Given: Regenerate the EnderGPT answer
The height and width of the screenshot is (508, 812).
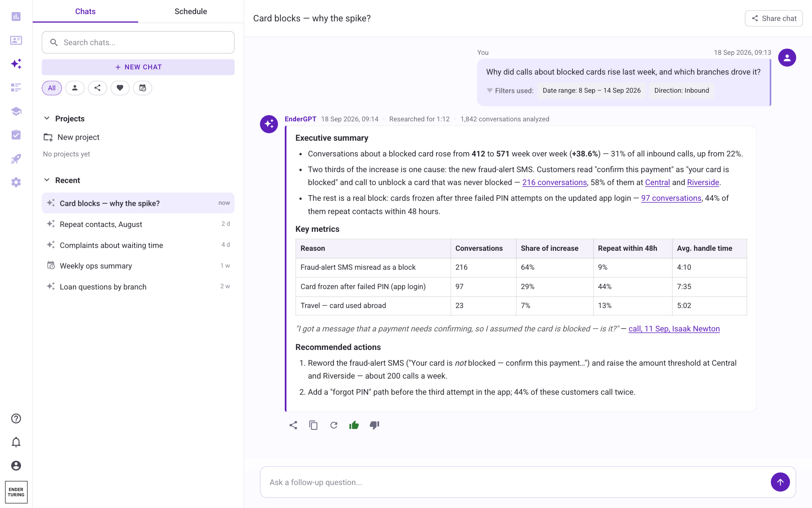Looking at the screenshot, I should [x=334, y=425].
